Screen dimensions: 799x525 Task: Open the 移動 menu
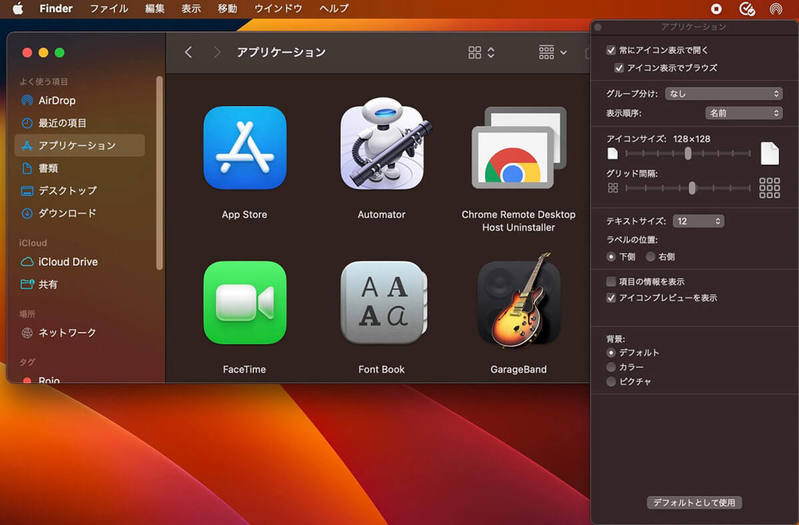pos(227,9)
